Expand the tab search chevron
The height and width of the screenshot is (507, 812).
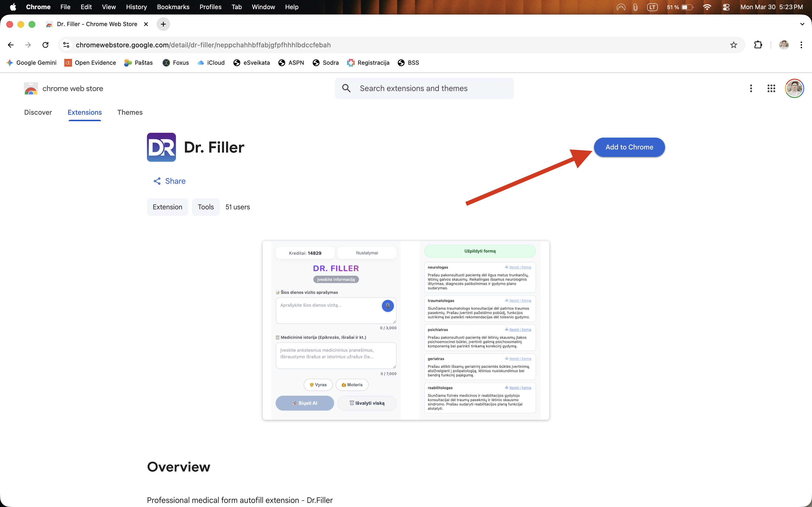pyautogui.click(x=802, y=24)
